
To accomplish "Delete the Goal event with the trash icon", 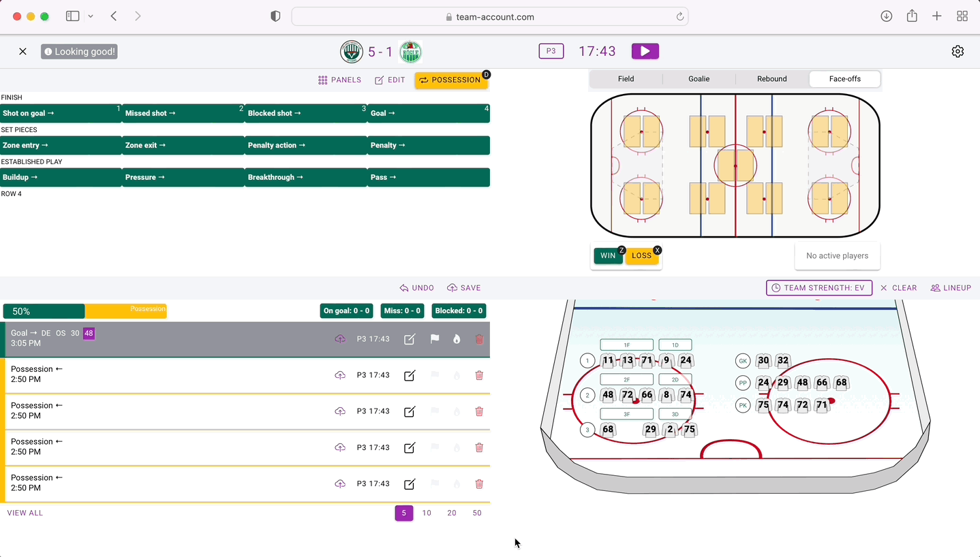I will (479, 339).
